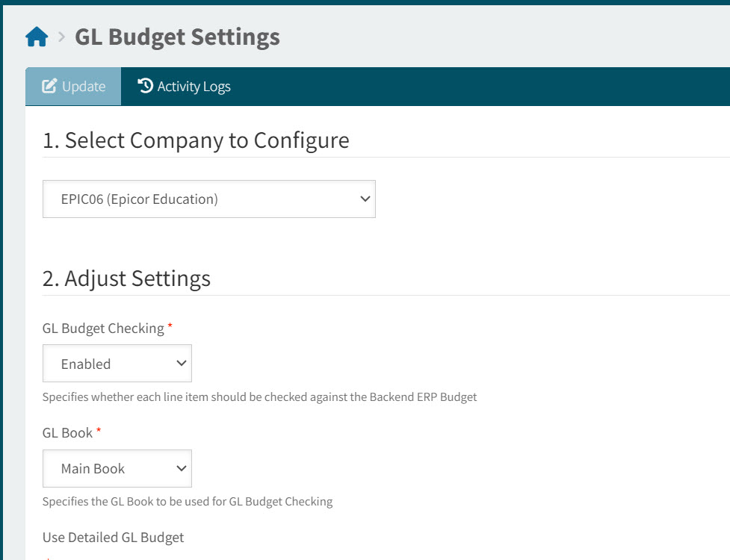730x560 pixels.
Task: Click the Use Detailed GL Budget label
Action: [113, 538]
